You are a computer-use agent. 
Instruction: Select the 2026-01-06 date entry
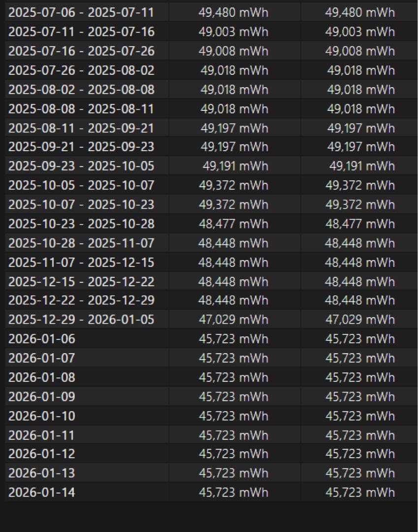point(42,339)
